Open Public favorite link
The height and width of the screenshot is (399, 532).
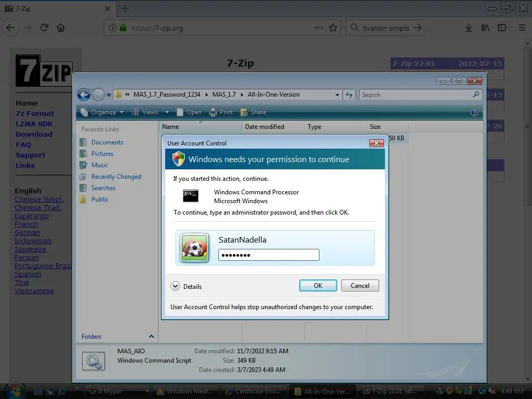point(100,199)
